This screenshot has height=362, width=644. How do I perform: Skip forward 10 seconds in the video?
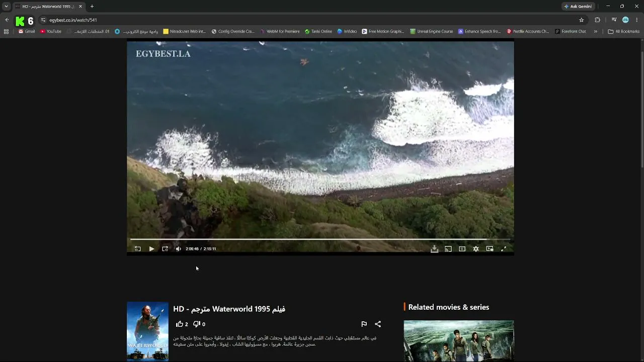(165, 249)
